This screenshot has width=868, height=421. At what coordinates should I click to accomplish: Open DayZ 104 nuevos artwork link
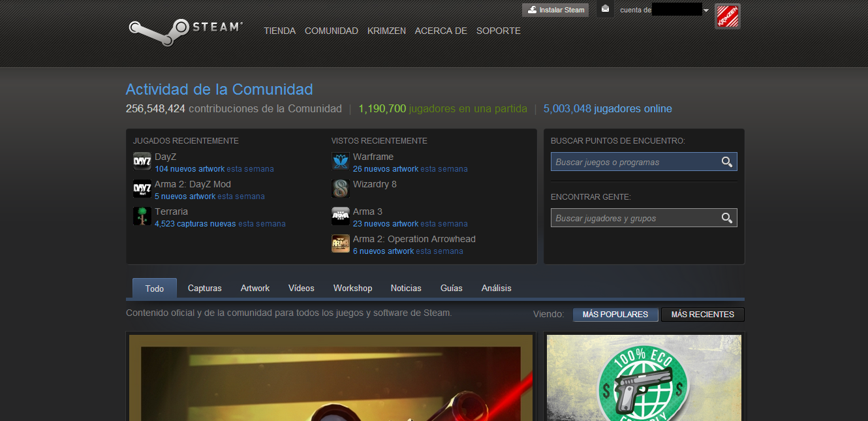tap(190, 169)
